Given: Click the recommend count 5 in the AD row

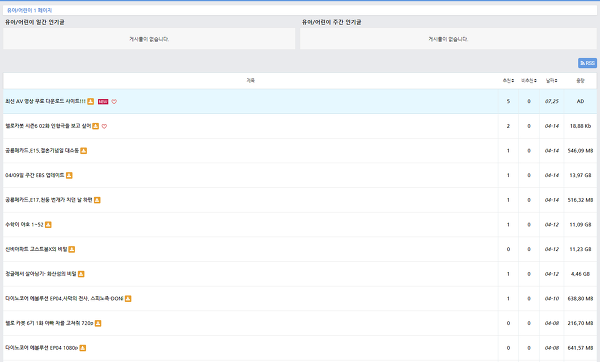Looking at the screenshot, I should 508,101.
